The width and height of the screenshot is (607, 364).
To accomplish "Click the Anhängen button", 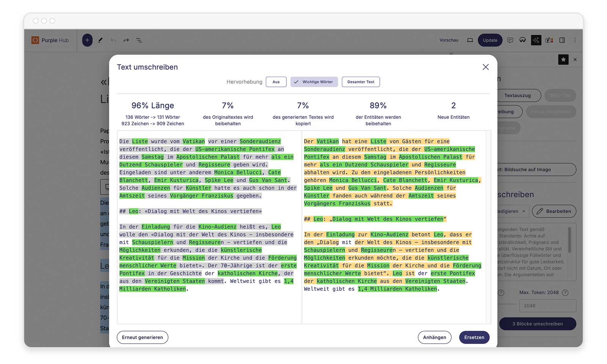I will click(x=435, y=337).
